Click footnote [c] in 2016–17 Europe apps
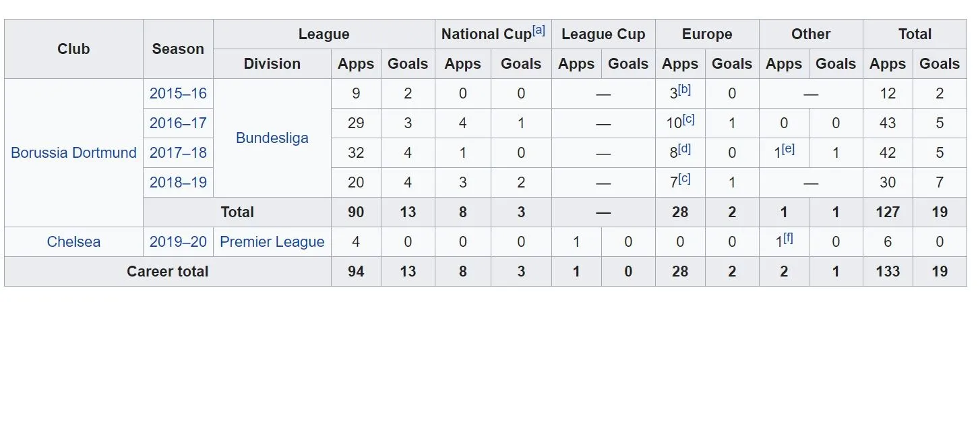 688,119
